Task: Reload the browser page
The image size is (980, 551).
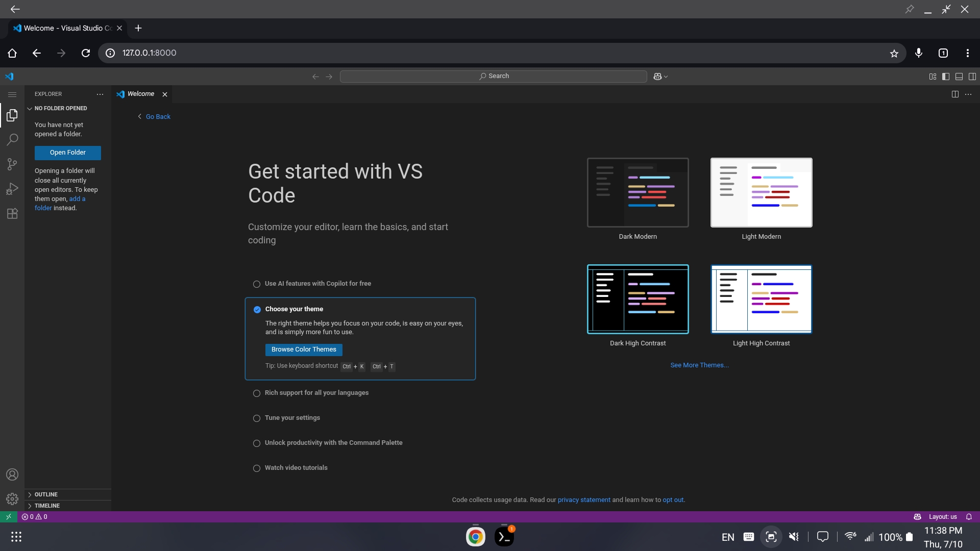Action: click(86, 53)
